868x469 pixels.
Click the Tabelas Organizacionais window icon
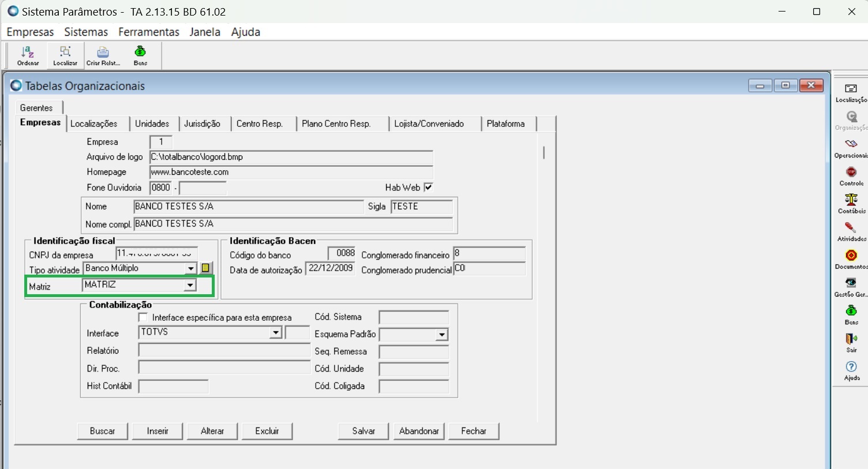click(16, 85)
